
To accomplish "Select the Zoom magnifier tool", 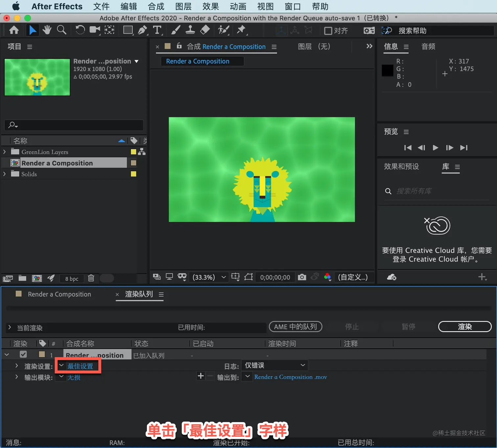I will point(61,30).
